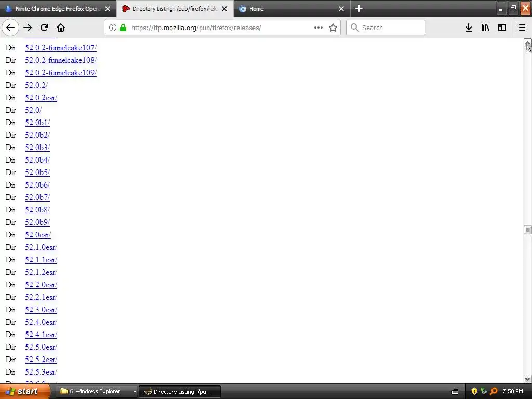The width and height of the screenshot is (532, 399).
Task: Go forward to the next page
Action: [x=28, y=28]
